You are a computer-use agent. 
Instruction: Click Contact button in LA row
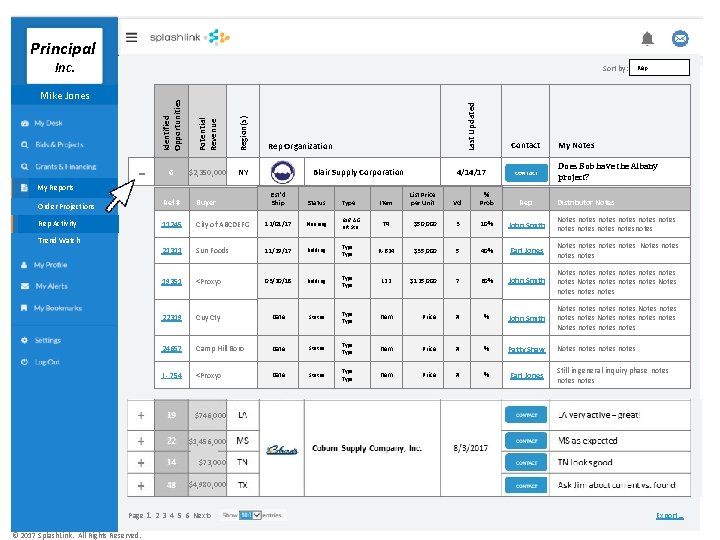pos(526,415)
